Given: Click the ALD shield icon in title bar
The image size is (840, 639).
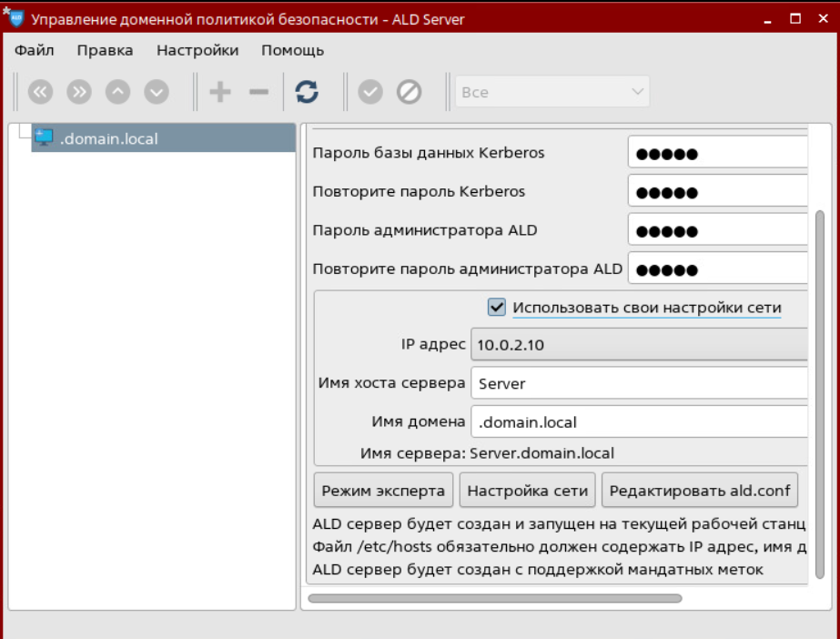Looking at the screenshot, I should click(16, 19).
